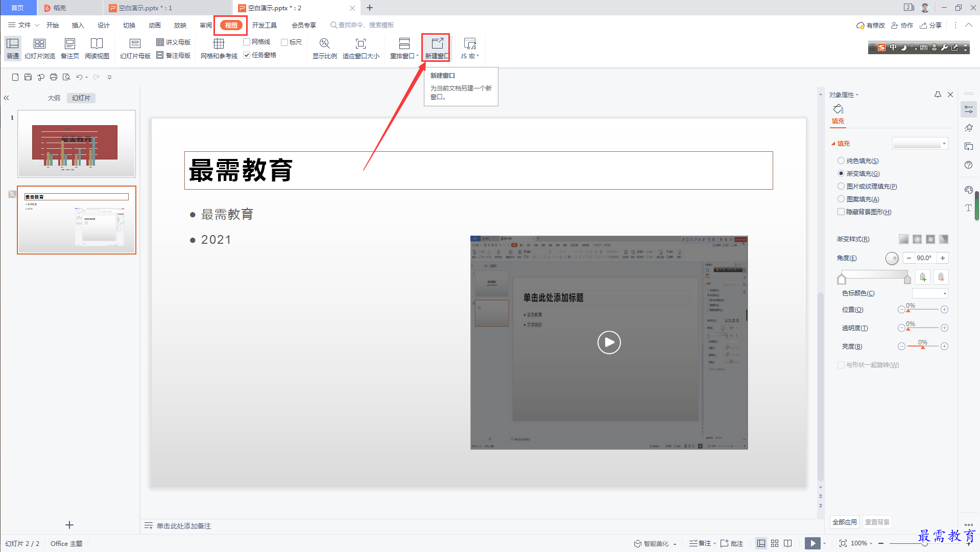This screenshot has width=980, height=552.
Task: Remove the gradient stop
Action: coord(941,277)
